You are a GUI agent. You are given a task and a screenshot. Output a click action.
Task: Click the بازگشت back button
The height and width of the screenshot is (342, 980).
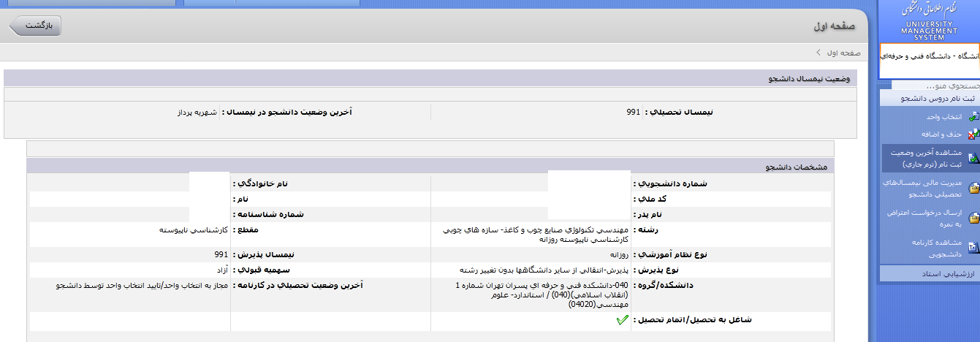click(x=35, y=26)
